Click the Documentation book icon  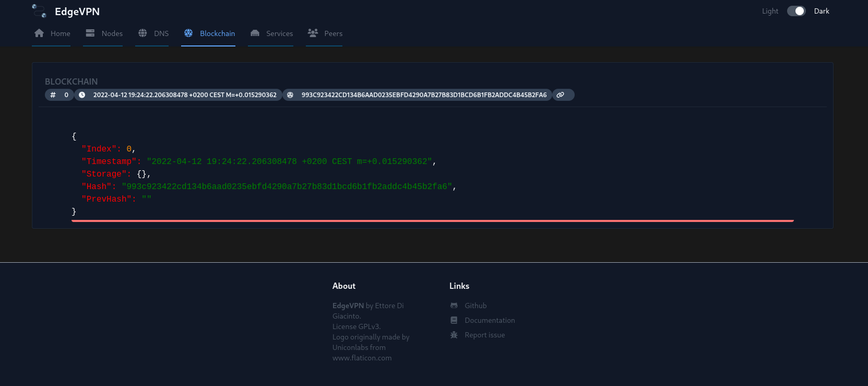point(454,320)
